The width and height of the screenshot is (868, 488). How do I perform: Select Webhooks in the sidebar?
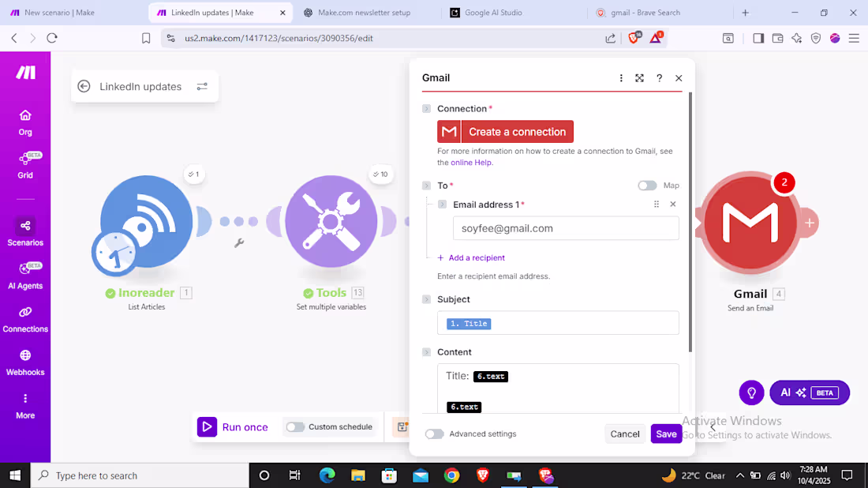point(25,363)
